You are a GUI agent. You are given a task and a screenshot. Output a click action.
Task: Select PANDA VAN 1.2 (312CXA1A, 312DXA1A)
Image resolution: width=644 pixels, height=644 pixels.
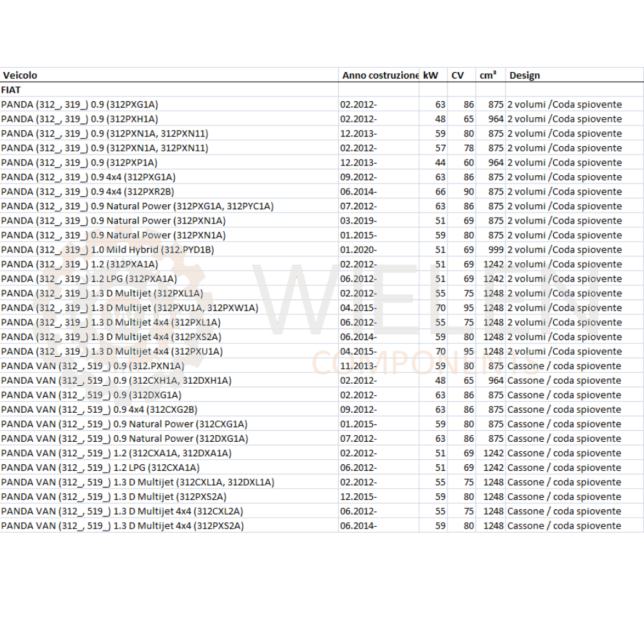(x=169, y=453)
